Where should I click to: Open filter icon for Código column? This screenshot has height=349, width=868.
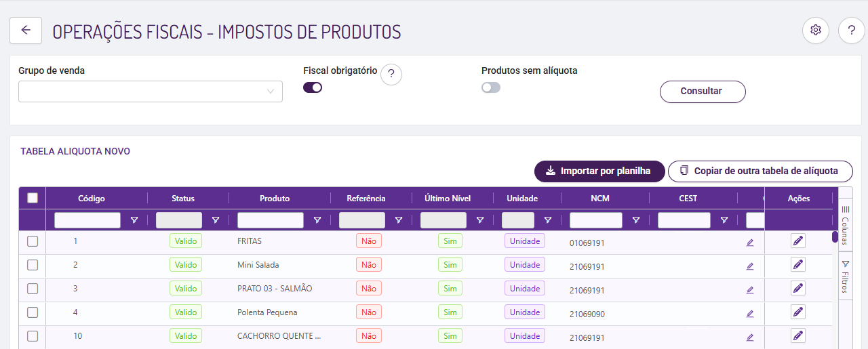click(x=134, y=220)
